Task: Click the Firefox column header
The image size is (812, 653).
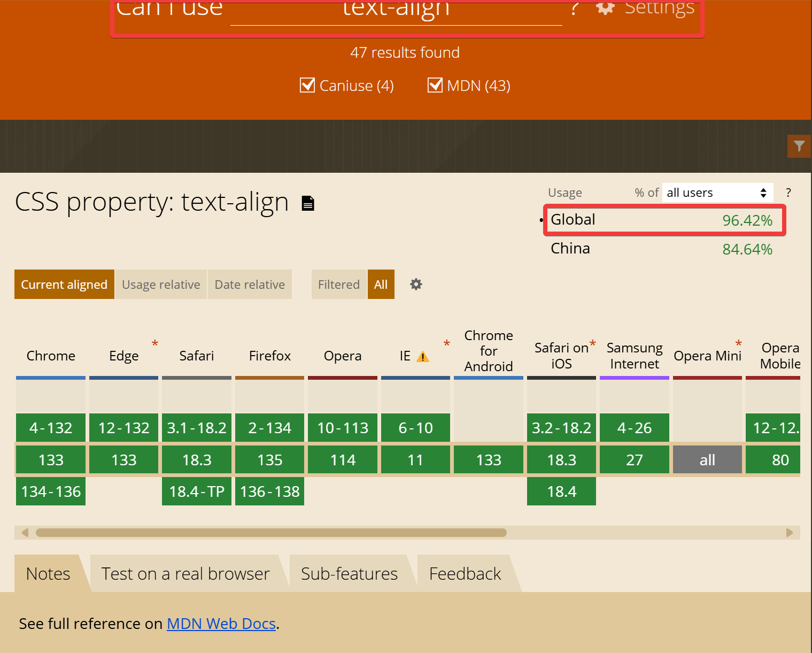Action: coord(270,356)
